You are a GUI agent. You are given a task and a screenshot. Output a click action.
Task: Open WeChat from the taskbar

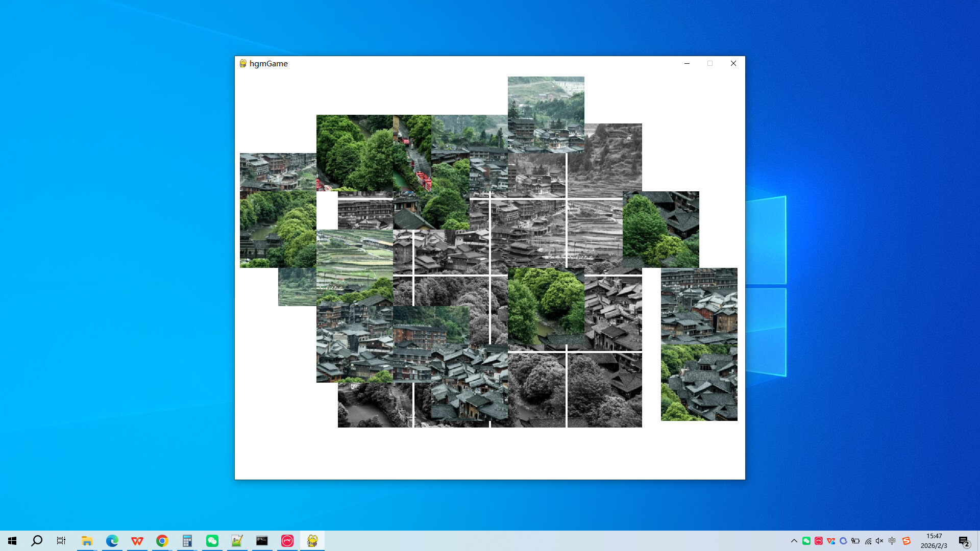click(212, 540)
